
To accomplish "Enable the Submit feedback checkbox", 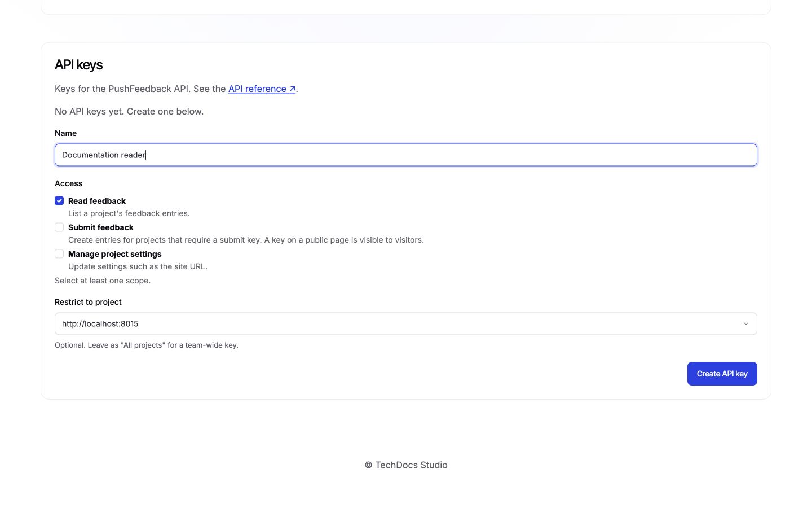I will [x=59, y=227].
